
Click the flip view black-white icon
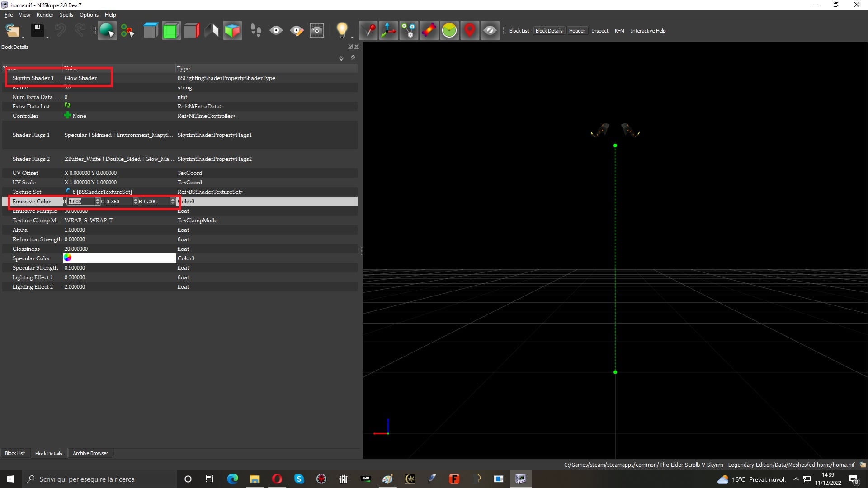(x=212, y=31)
